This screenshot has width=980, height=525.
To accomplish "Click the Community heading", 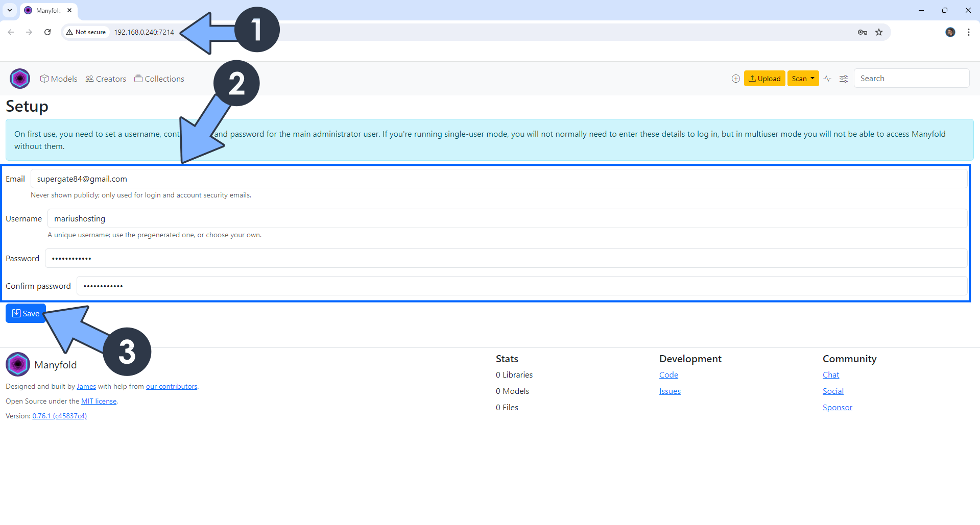I will pyautogui.click(x=850, y=359).
